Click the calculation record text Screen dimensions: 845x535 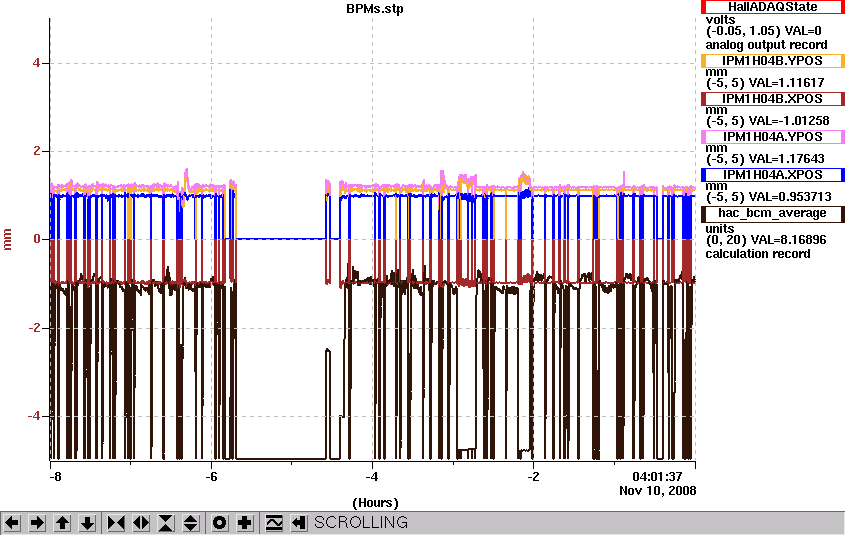point(758,254)
